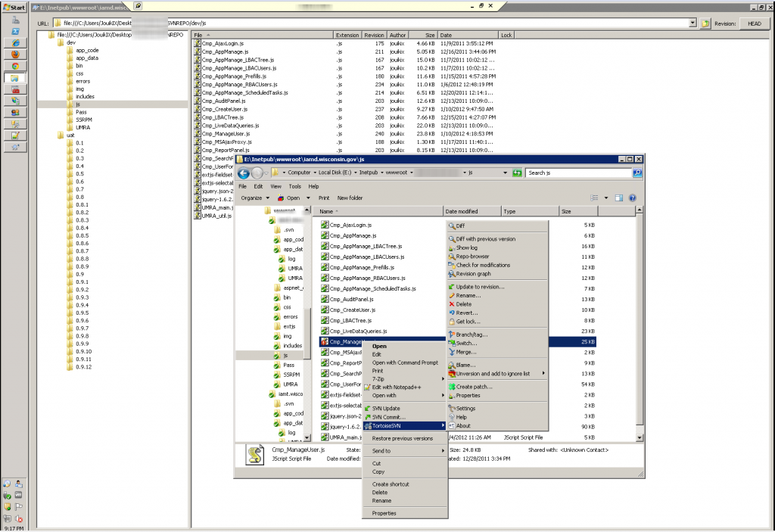The width and height of the screenshot is (775, 532).
Task: Click the Edit with Notepad++ icon
Action: point(367,387)
